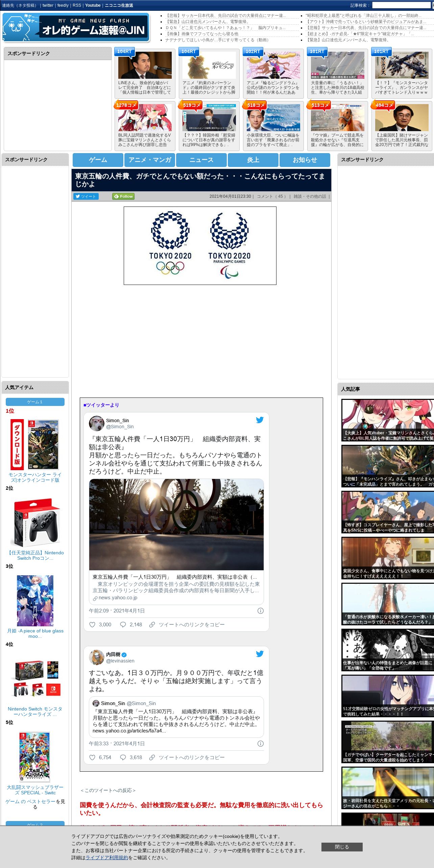Click the blue Tweet button under the title
Screen dimensions: 434x868
tap(86, 196)
